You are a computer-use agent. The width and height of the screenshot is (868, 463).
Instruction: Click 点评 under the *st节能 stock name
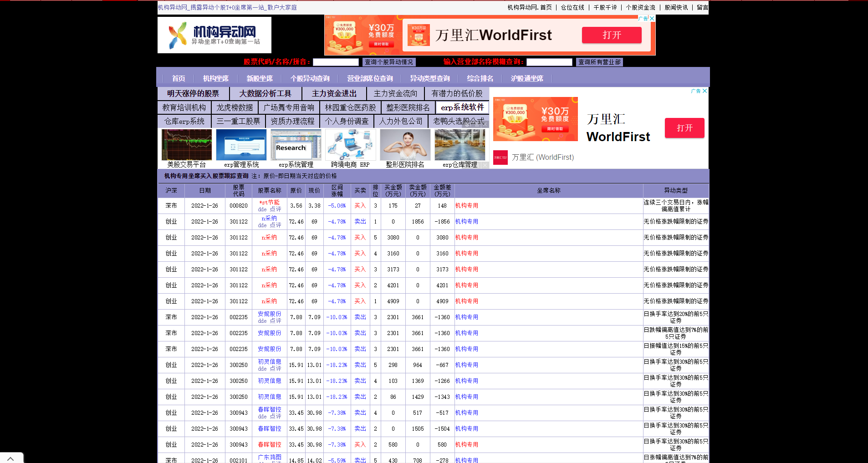[x=275, y=209]
